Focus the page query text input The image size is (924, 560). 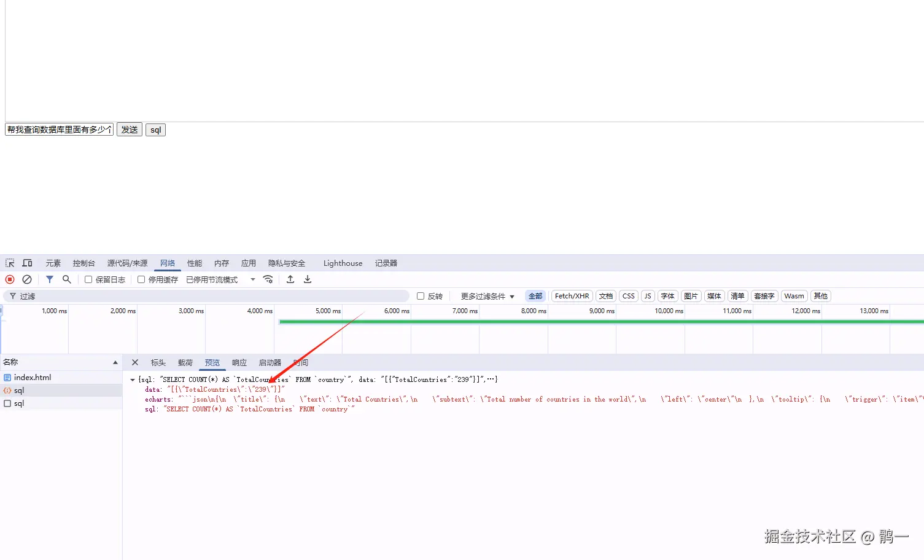[x=60, y=130]
